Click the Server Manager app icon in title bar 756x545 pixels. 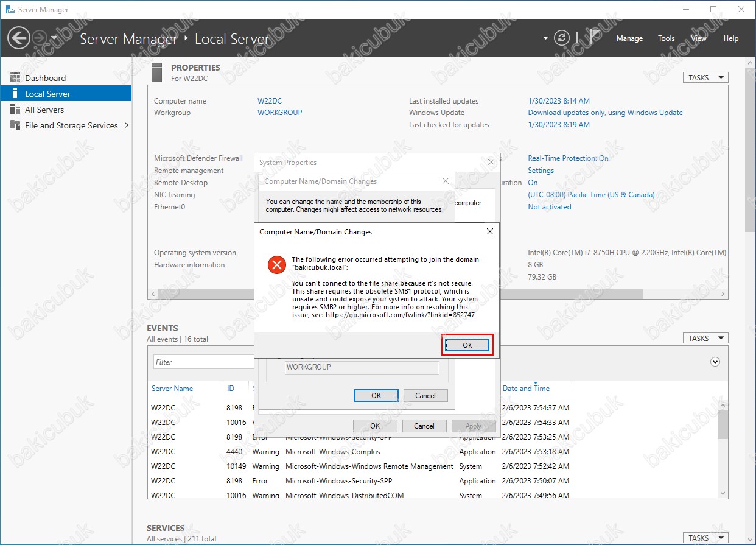[10, 10]
